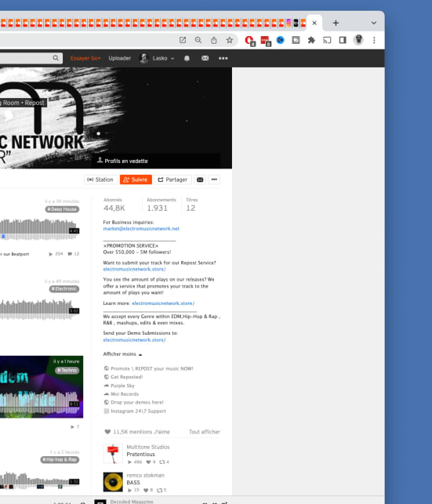
Task: Click the zoom magnifier in the address bar
Action: pos(198,40)
